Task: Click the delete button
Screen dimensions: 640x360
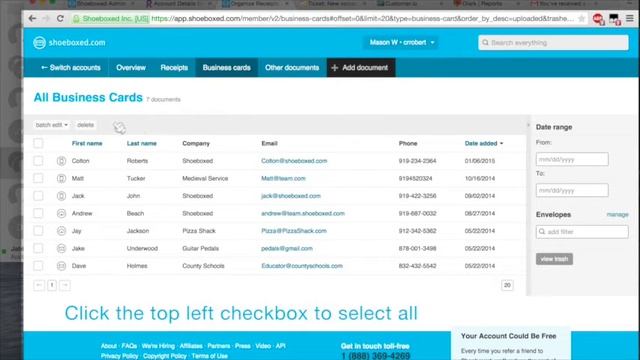Action: click(85, 125)
